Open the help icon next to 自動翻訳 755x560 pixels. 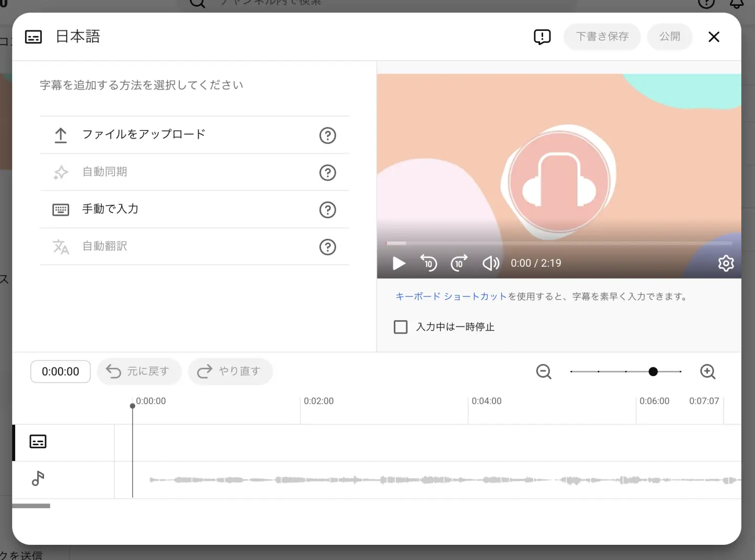[327, 247]
